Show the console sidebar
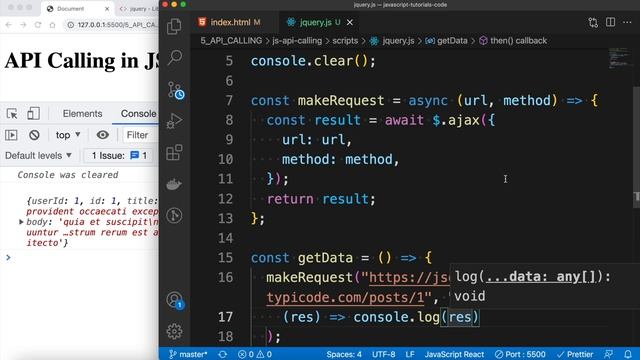The height and width of the screenshot is (360, 640). pos(11,135)
